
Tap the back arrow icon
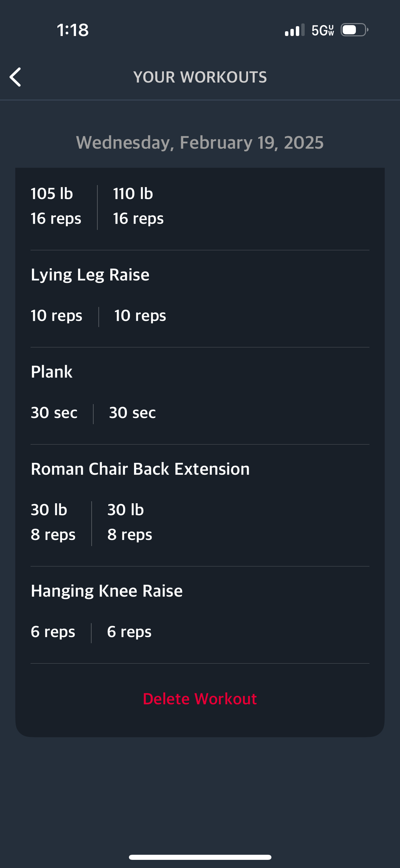pyautogui.click(x=15, y=77)
